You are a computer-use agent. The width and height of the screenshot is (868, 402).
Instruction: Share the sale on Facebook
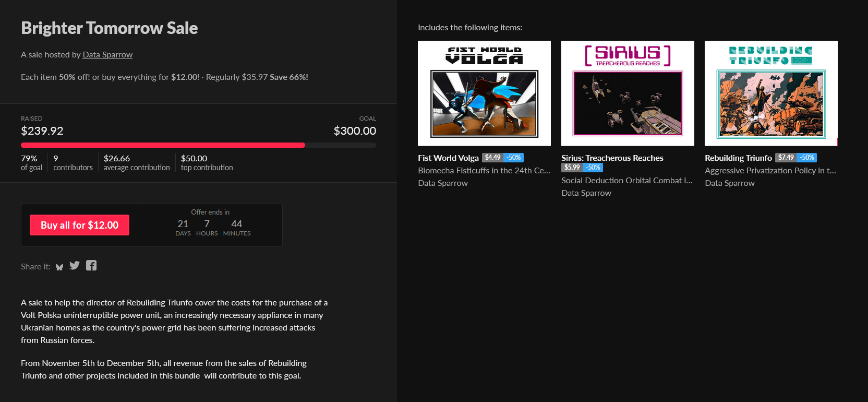pyautogui.click(x=91, y=266)
